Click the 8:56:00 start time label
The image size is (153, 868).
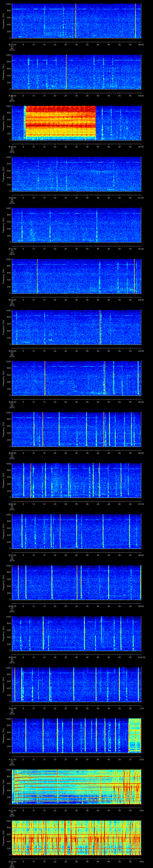pos(12,504)
